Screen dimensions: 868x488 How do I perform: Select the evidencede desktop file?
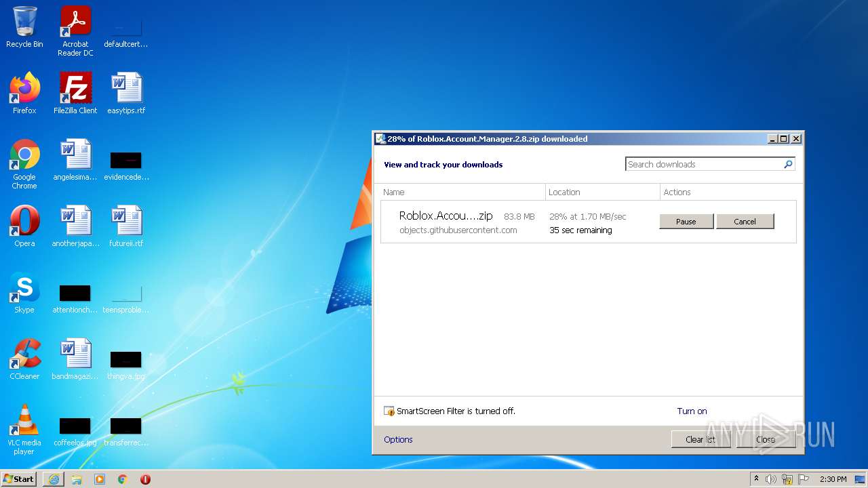(126, 165)
